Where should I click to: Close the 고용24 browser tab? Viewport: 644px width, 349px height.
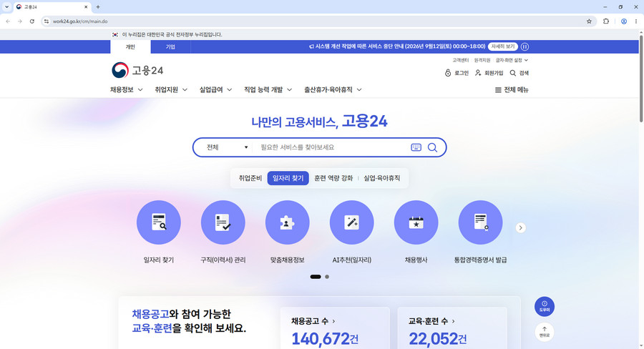[86, 7]
